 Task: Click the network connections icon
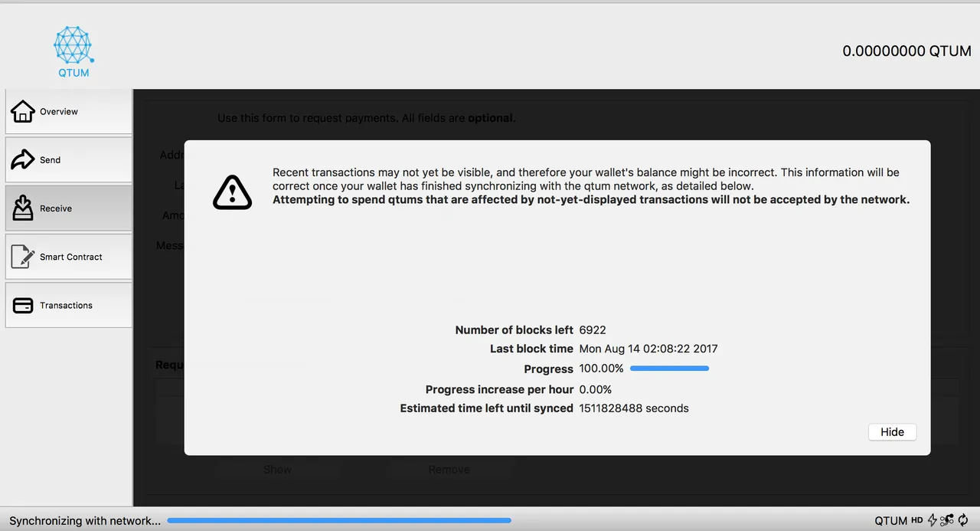[947, 520]
